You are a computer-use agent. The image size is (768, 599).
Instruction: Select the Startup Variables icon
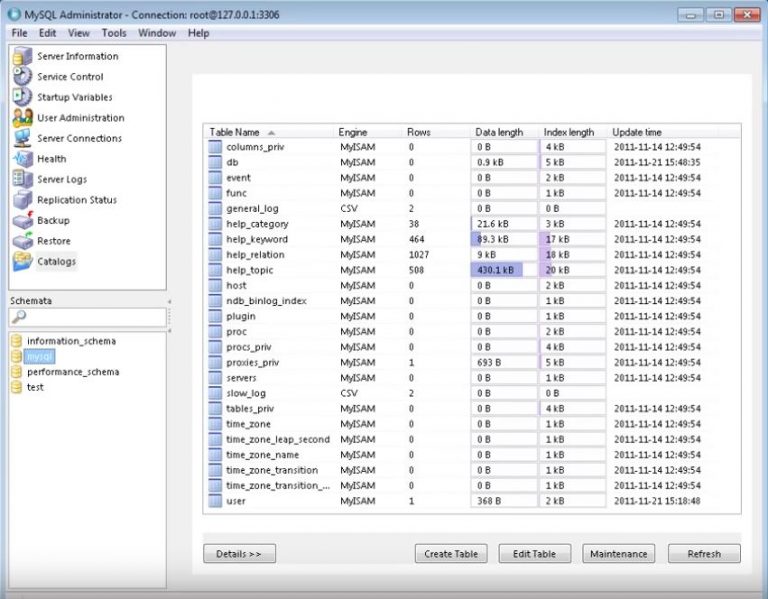click(22, 97)
